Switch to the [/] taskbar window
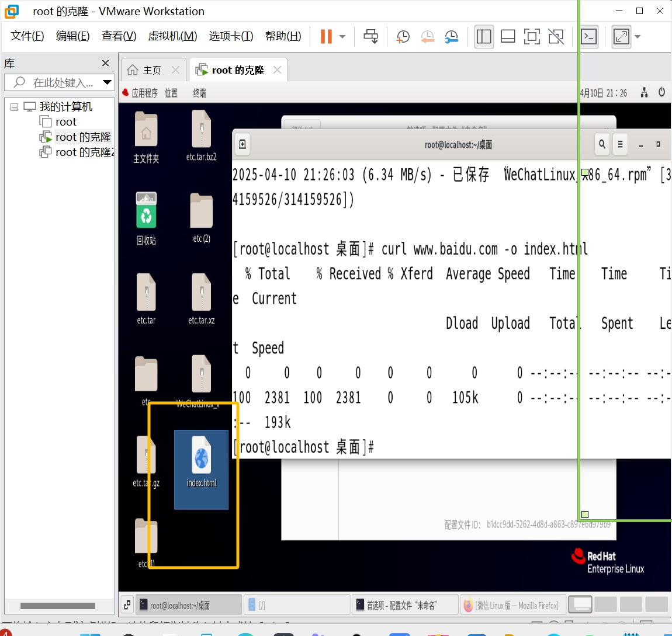 pos(297,604)
